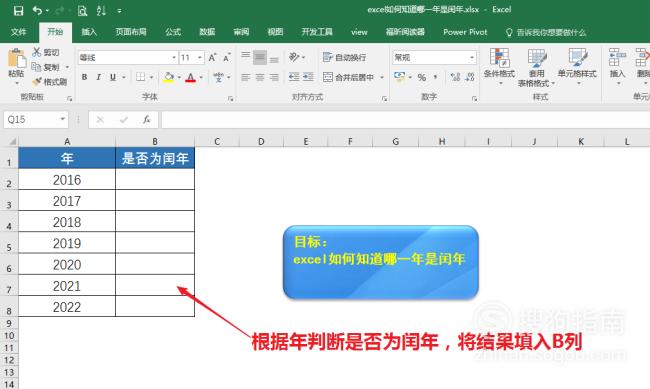Click the Merge and Center button
650x389 pixels.
(x=349, y=77)
